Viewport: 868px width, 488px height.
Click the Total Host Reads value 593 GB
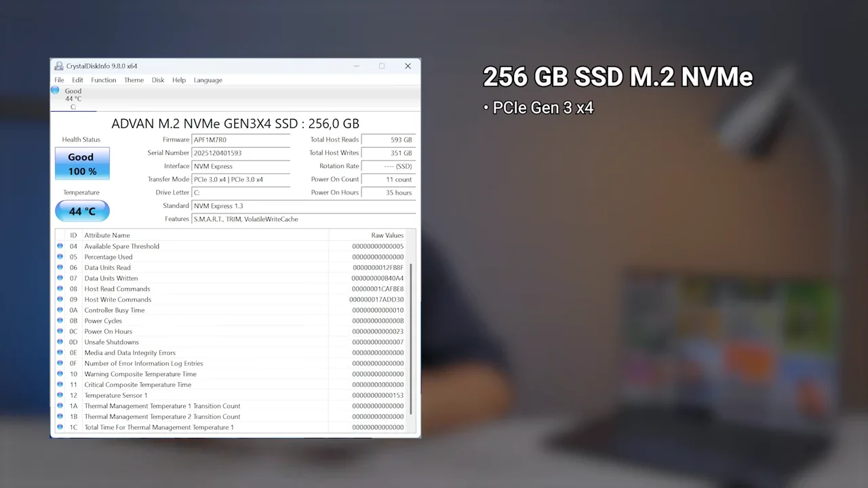[389, 140]
